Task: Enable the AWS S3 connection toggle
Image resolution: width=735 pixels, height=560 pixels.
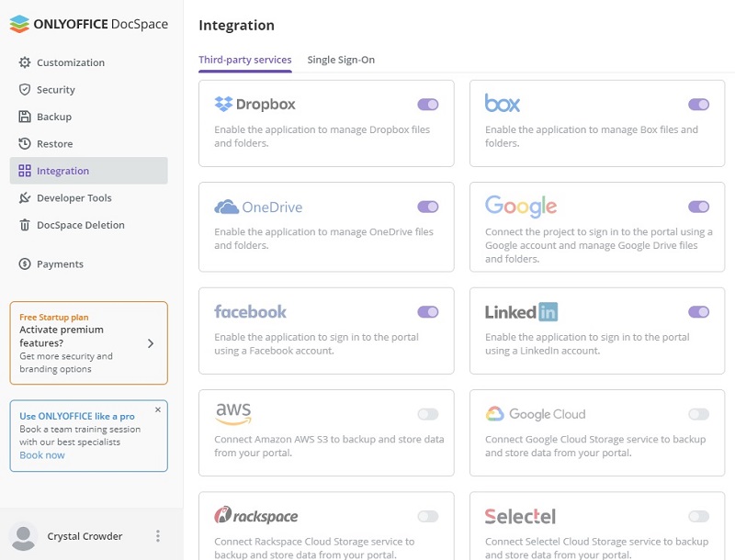Action: pos(426,415)
